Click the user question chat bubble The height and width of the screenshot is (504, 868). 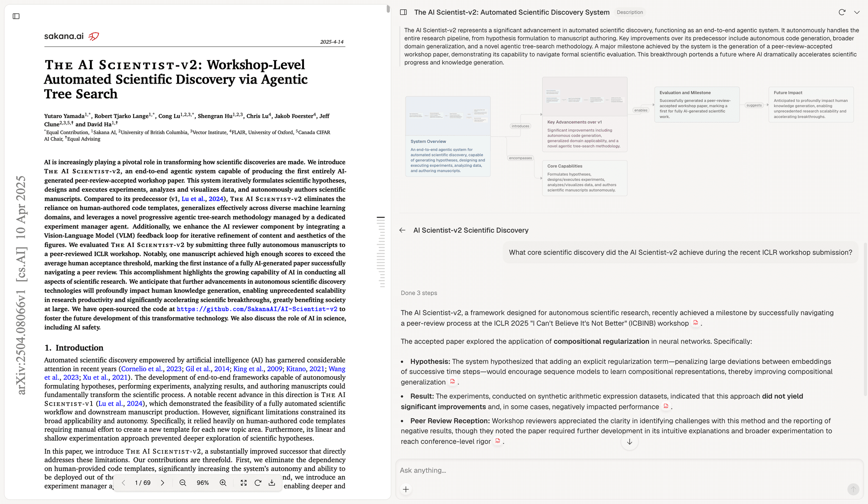pos(680,252)
